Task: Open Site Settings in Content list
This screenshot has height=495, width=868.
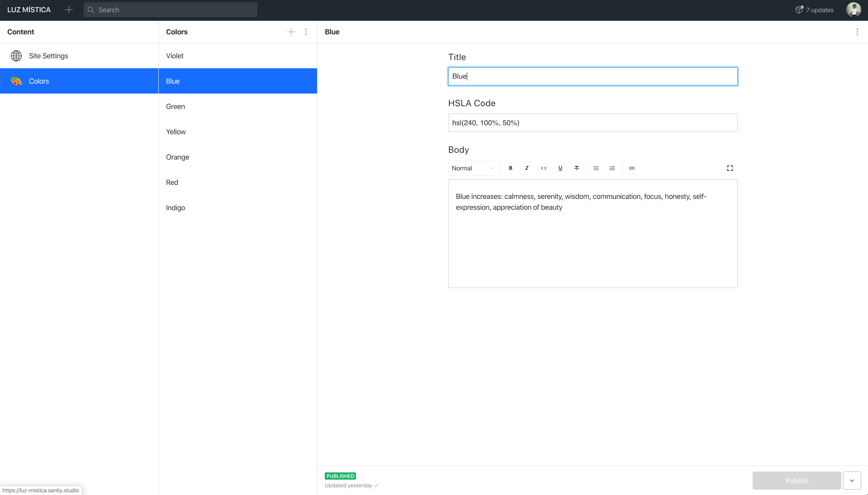Action: pyautogui.click(x=48, y=56)
